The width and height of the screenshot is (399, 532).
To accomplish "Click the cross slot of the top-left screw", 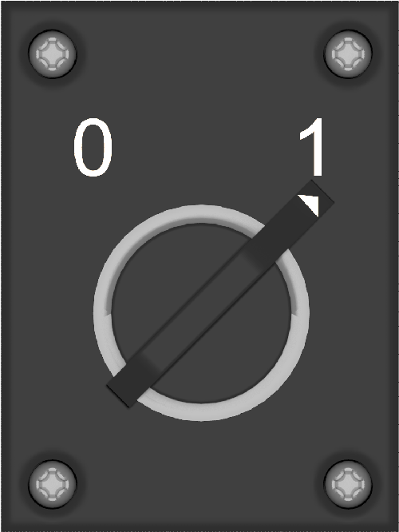I will pos(53,54).
